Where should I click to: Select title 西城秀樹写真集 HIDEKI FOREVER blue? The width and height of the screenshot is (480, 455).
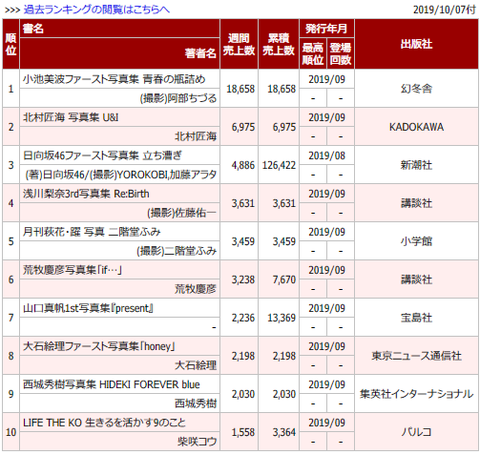(111, 385)
